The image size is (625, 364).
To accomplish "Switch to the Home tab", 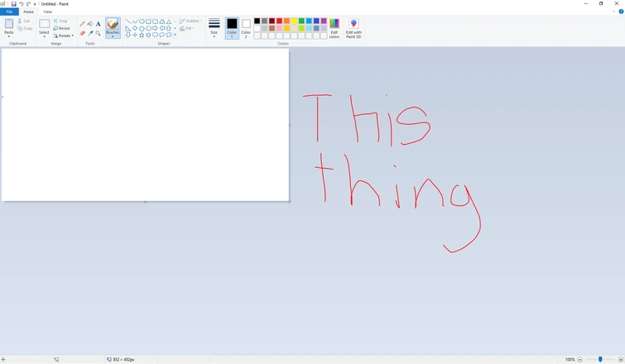I will (x=28, y=12).
